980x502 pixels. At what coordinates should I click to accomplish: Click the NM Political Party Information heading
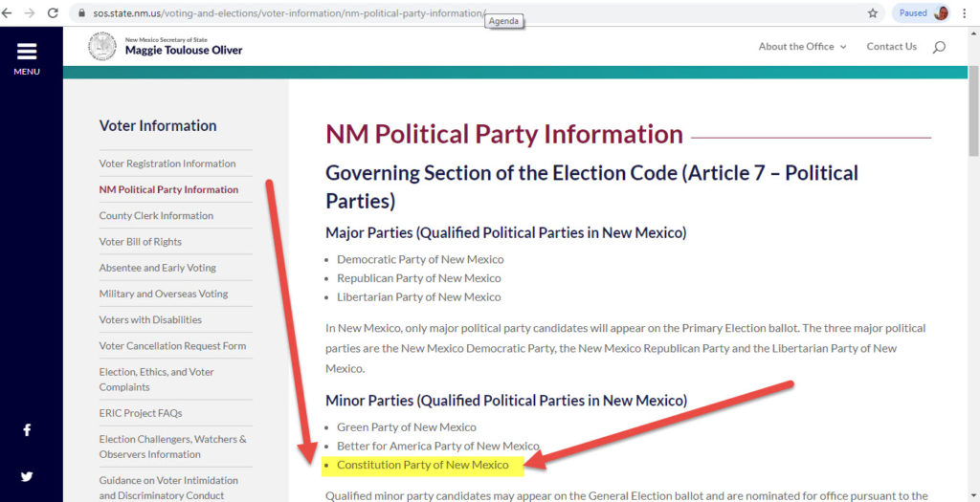504,135
